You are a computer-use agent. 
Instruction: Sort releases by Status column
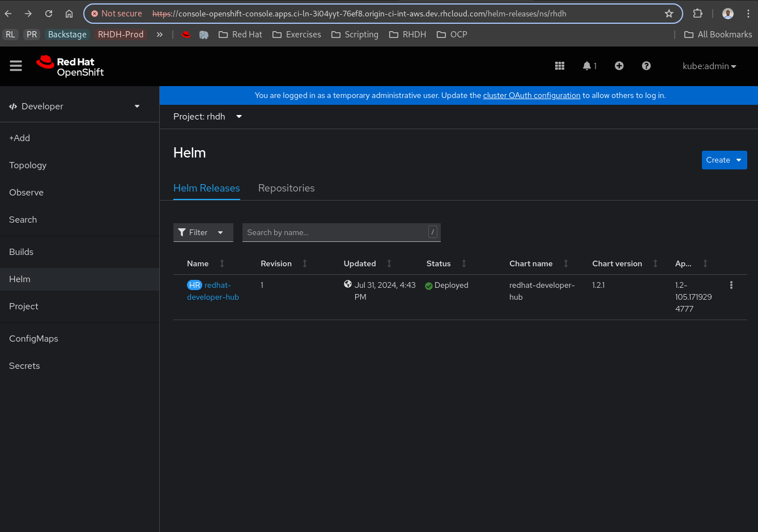pos(438,263)
